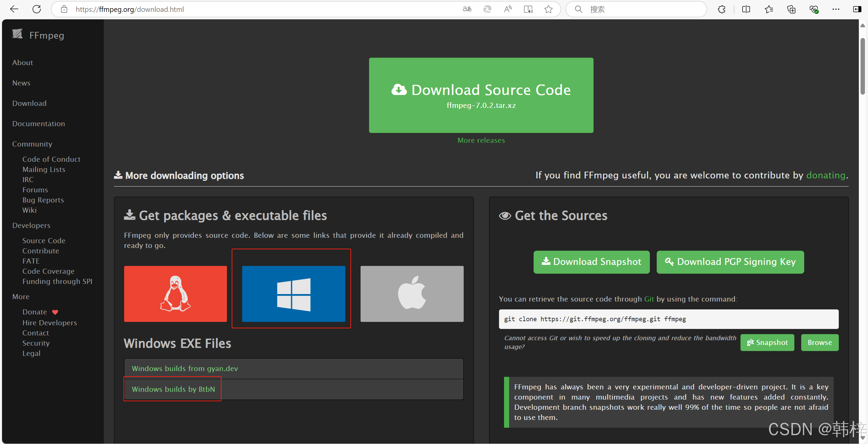
Task: Select the Linux penguin packages tile
Action: (x=175, y=294)
